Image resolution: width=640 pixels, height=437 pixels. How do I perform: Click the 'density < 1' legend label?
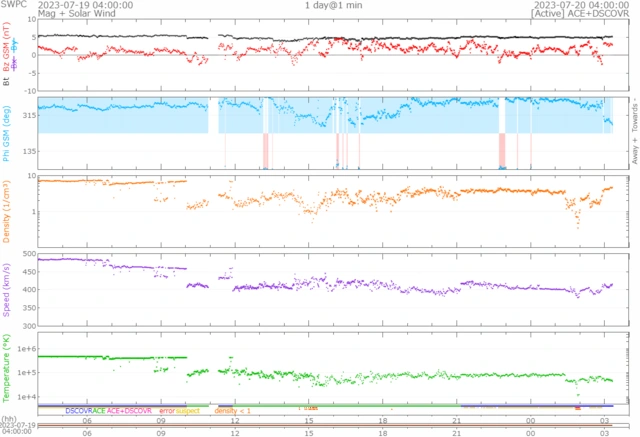tap(231, 411)
